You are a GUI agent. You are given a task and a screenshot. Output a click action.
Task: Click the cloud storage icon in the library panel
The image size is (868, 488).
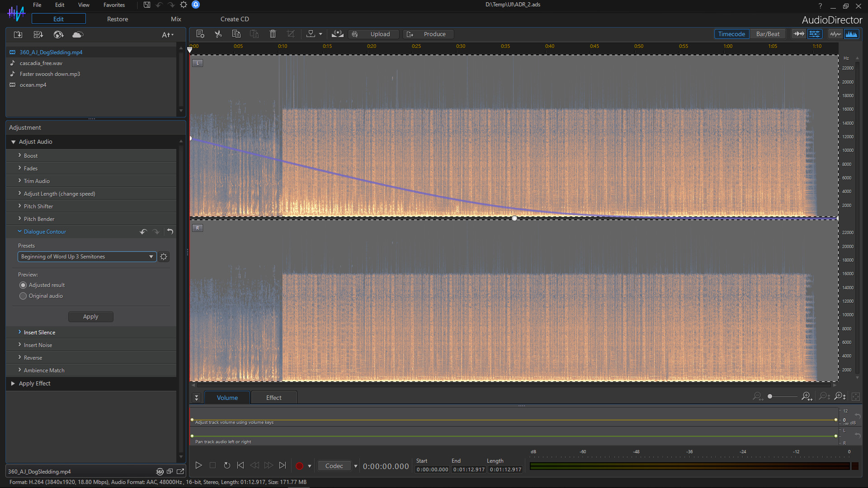77,34
